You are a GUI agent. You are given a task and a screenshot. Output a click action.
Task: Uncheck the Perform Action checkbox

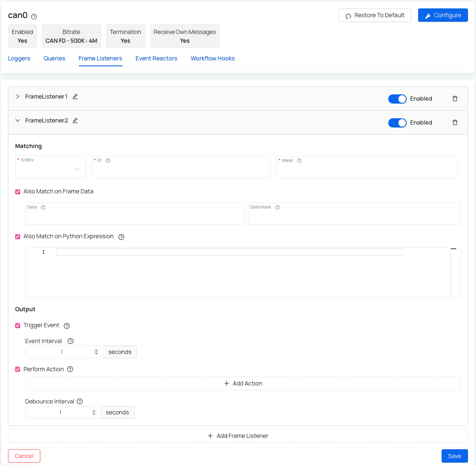(17, 369)
